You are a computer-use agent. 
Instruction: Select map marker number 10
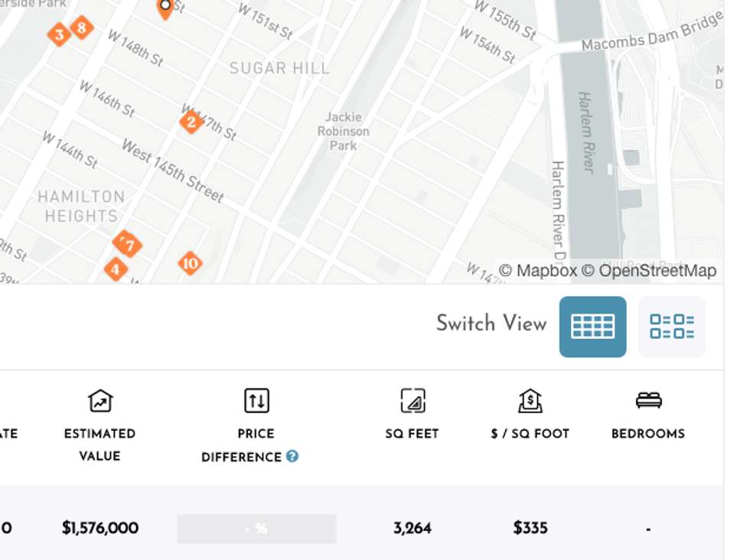pyautogui.click(x=190, y=264)
